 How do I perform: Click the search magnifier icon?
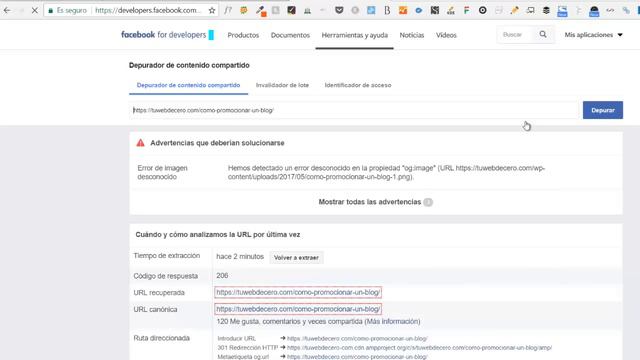coord(543,35)
